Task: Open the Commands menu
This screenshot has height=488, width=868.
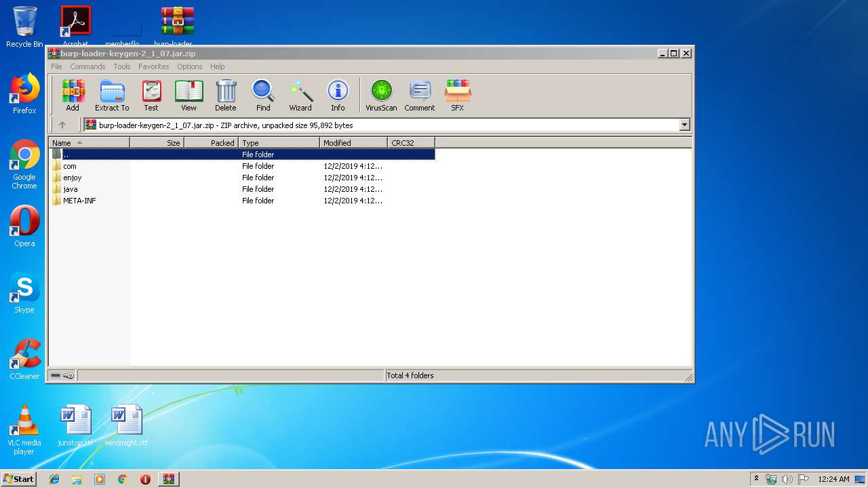Action: tap(87, 66)
